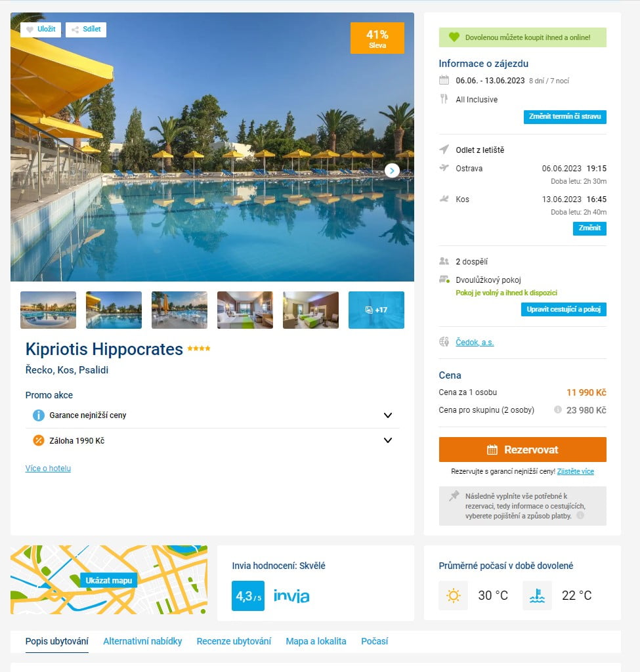The image size is (640, 672).
Task: Click the orange Rezervovat button
Action: [522, 450]
